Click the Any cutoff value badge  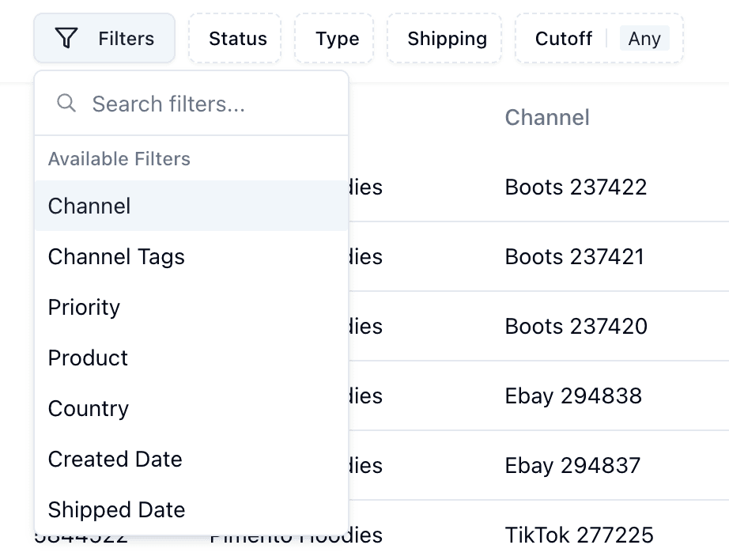644,39
